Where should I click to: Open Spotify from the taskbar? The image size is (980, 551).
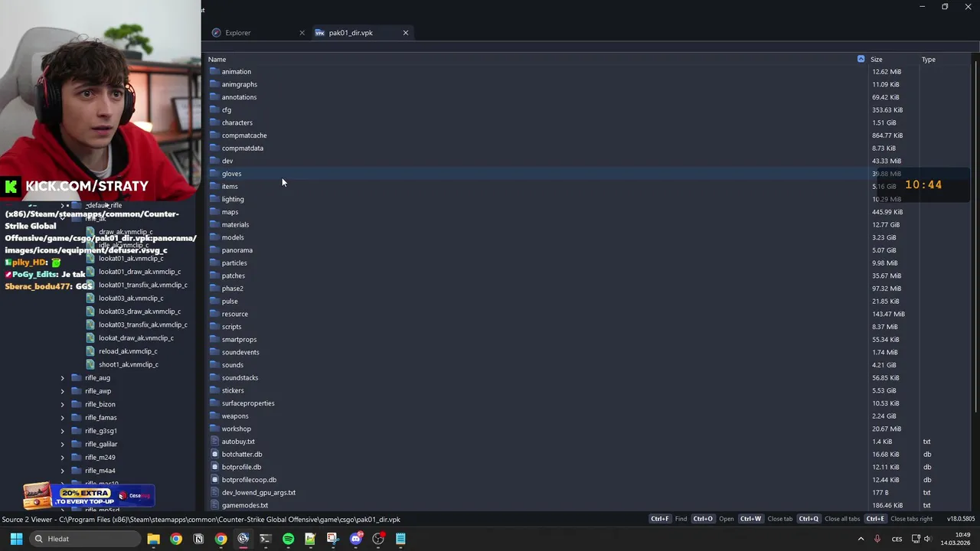pyautogui.click(x=288, y=539)
